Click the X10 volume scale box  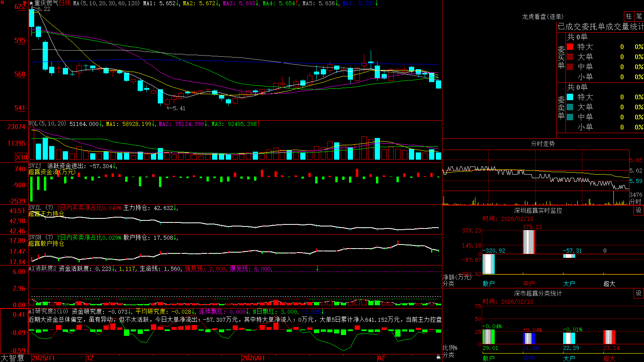coord(21,157)
